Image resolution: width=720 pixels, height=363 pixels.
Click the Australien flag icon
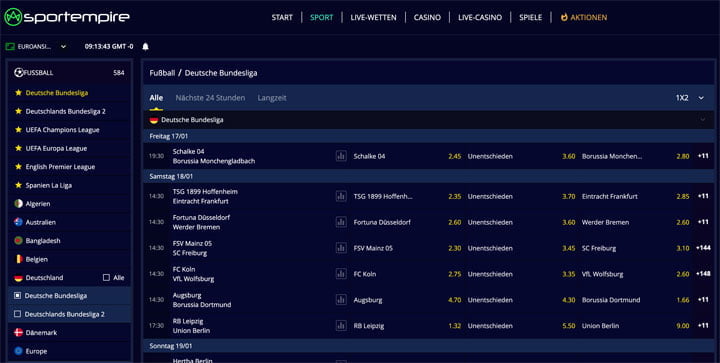pyautogui.click(x=18, y=222)
